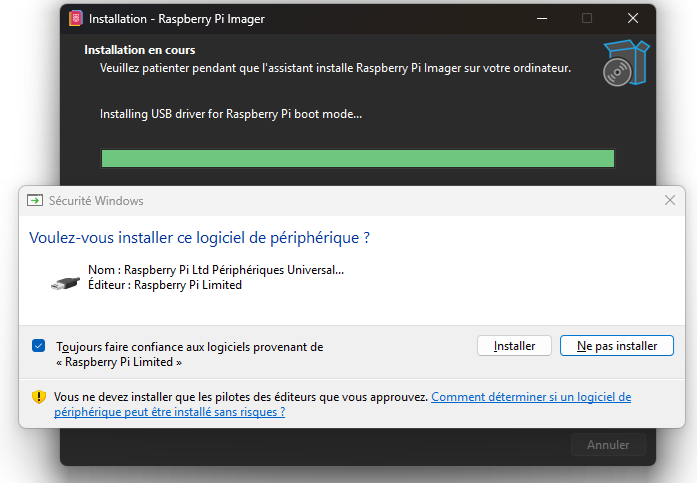Image resolution: width=697 pixels, height=483 pixels.
Task: Click "Voulez-vous installer ce logiciel de périphérique ?" heading
Action: (x=199, y=238)
